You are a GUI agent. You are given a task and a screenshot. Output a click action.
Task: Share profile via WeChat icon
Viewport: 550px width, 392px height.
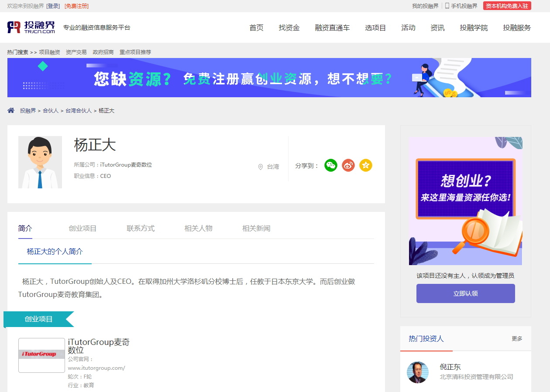pos(331,165)
